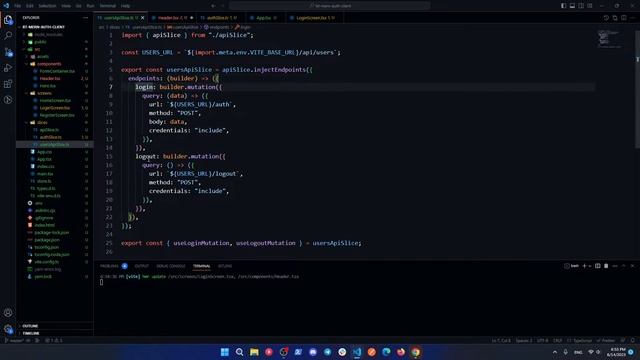This screenshot has width=640, height=360.
Task: Open the File menu
Action: pos(18,6)
